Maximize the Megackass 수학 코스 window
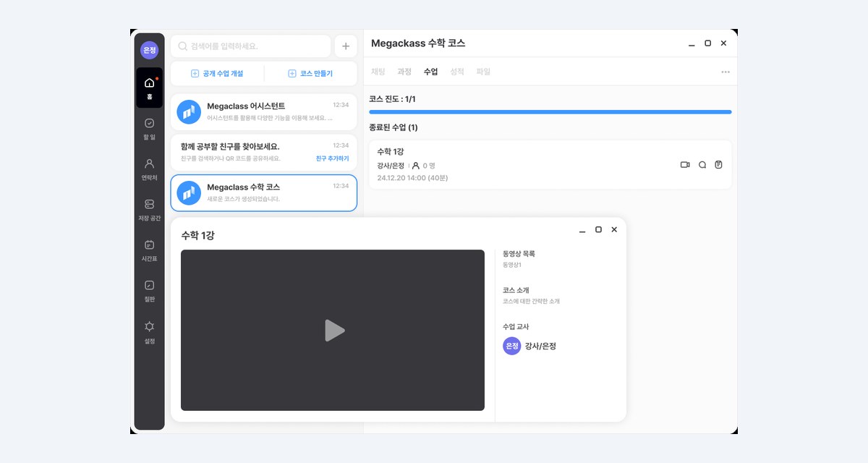This screenshot has height=463, width=868. point(707,43)
